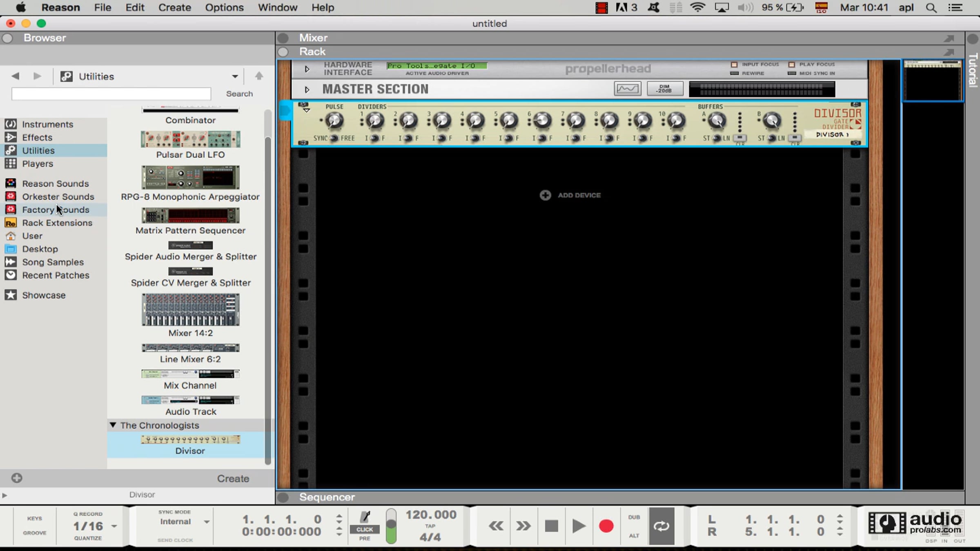Collapse The Chronologists group
980x551 pixels.
click(x=113, y=425)
